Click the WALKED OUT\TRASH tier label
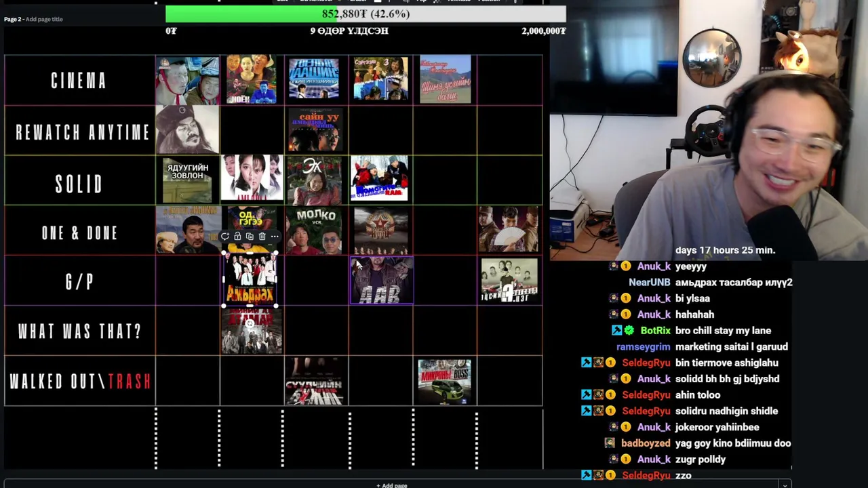The height and width of the screenshot is (488, 868). click(80, 381)
